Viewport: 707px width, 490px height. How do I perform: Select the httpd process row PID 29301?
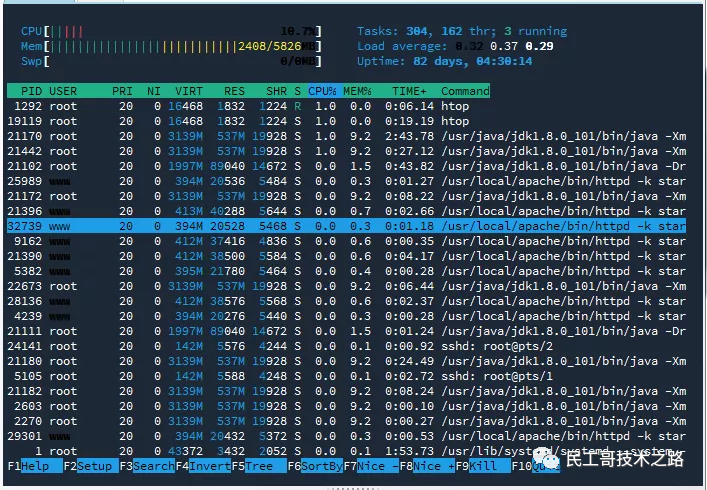(x=346, y=436)
